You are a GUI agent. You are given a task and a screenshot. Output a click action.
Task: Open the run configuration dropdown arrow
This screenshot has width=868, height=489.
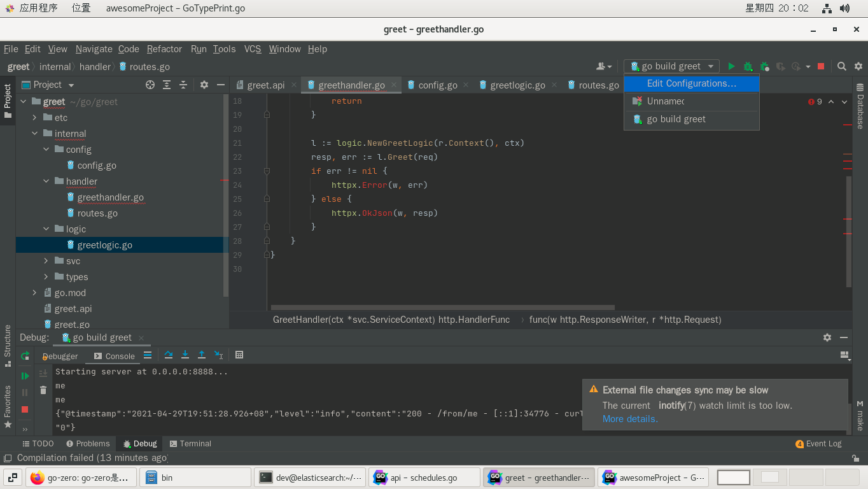[x=711, y=66]
